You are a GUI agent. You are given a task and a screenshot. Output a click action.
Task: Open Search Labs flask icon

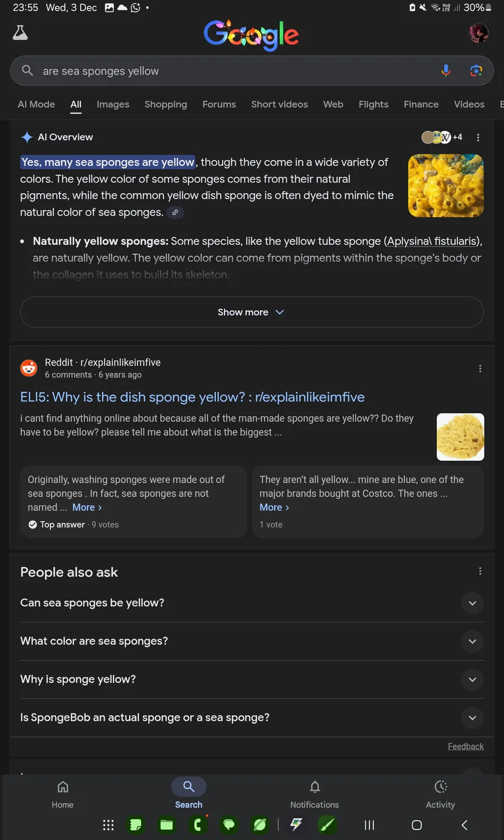coord(20,33)
